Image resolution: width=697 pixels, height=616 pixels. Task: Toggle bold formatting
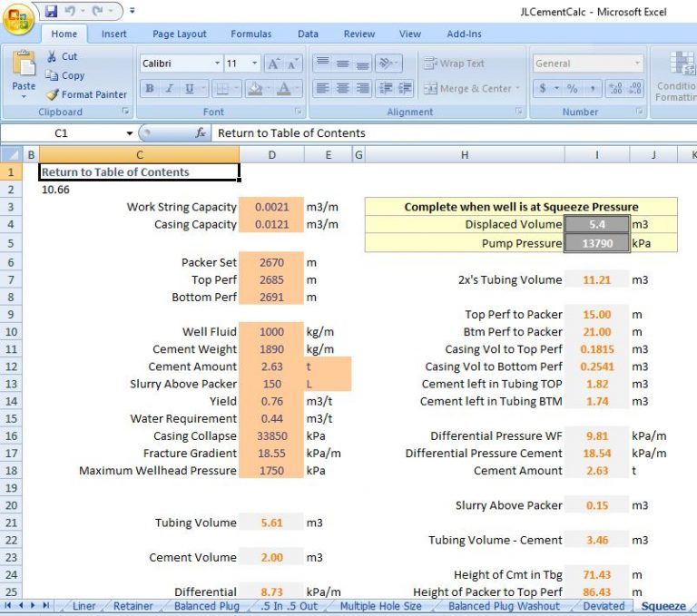point(149,89)
